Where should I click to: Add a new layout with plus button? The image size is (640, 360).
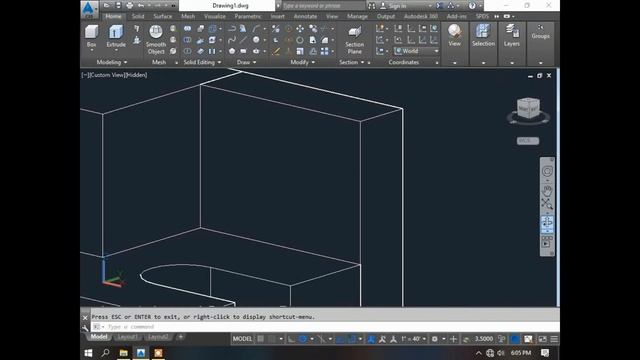tap(180, 337)
